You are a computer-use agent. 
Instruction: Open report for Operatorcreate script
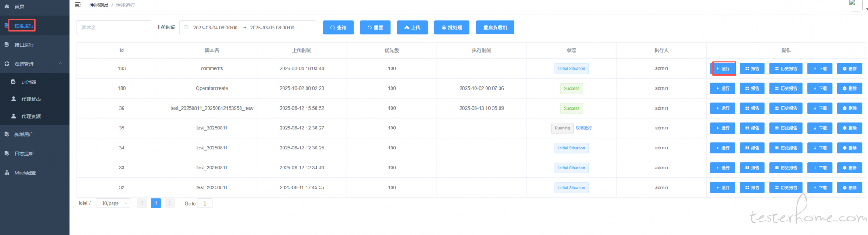752,89
